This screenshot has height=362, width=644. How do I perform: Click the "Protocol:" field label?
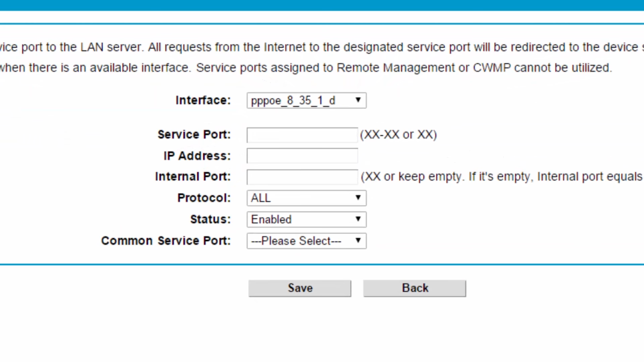pos(204,198)
